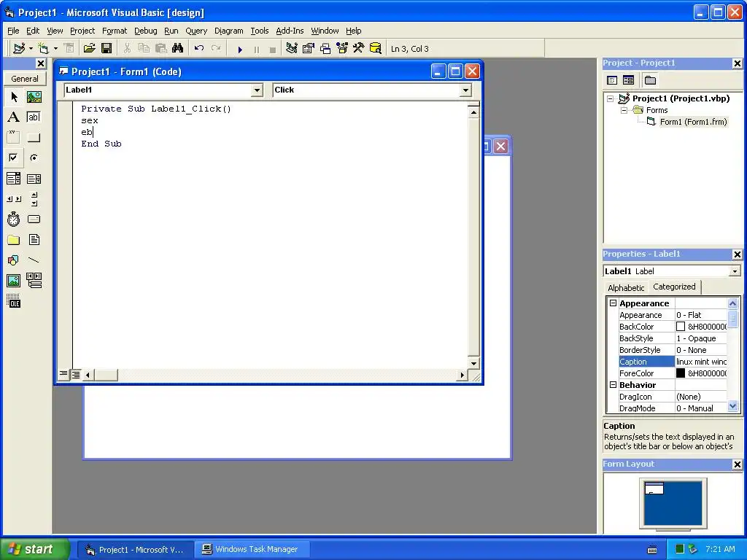Select the CommandButton control tool
The height and width of the screenshot is (560, 747).
(x=34, y=138)
